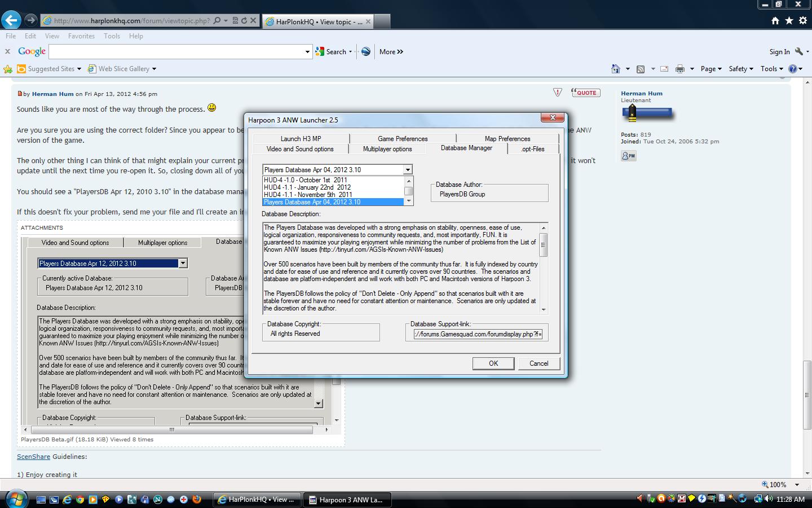
Task: Launch Internet Explorer from quick launch
Action: click(x=67, y=500)
